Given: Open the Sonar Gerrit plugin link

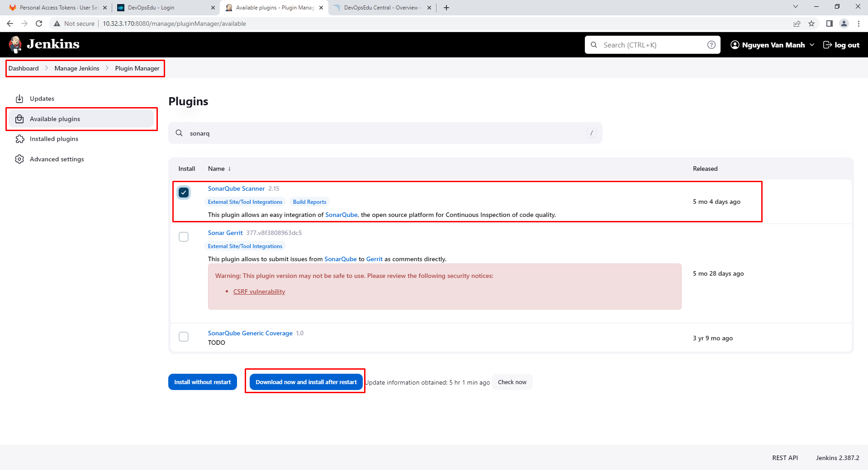Looking at the screenshot, I should pyautogui.click(x=225, y=233).
